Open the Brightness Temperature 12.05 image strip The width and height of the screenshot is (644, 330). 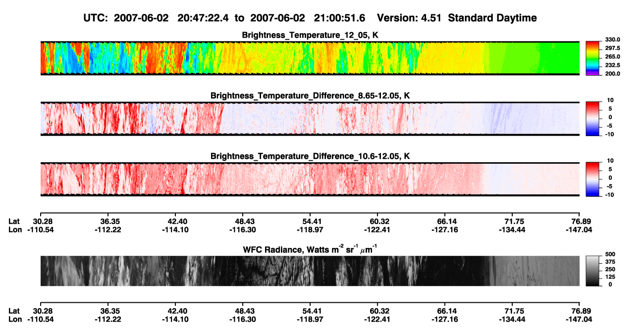point(310,58)
